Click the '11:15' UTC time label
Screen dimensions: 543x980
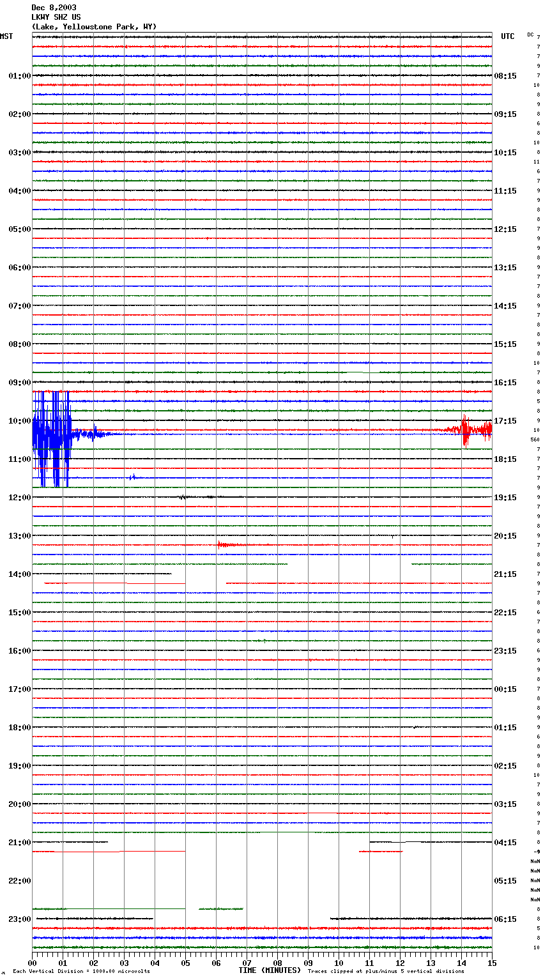click(505, 191)
